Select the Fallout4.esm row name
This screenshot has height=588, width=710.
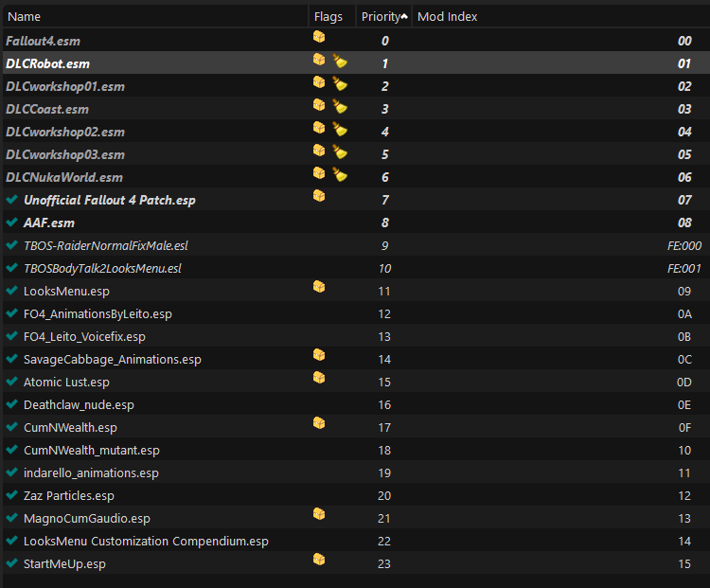43,42
